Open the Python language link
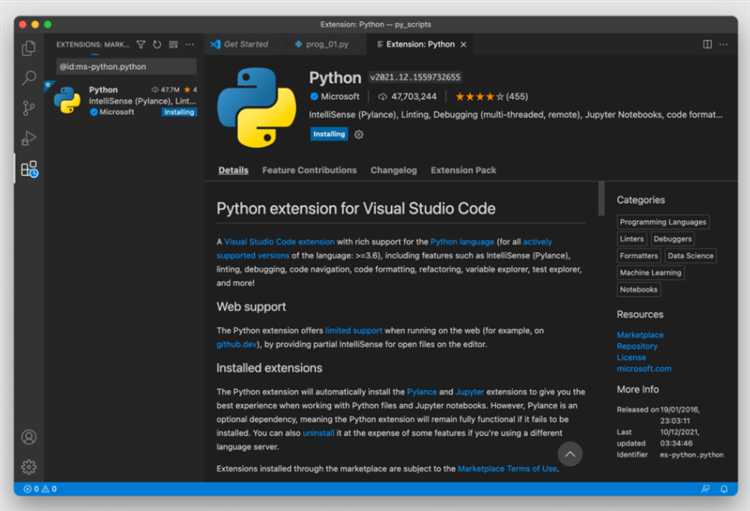This screenshot has height=511, width=750. point(463,242)
